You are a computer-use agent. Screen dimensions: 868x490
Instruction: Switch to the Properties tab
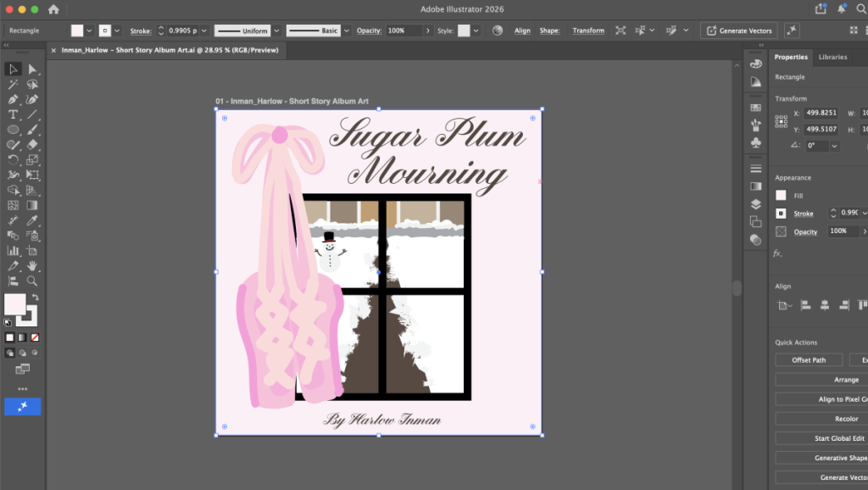[791, 57]
